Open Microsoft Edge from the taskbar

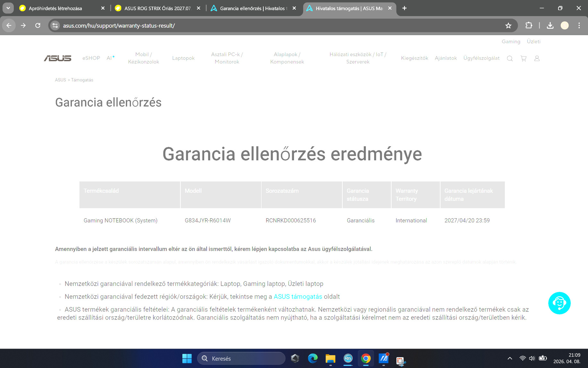[313, 358]
